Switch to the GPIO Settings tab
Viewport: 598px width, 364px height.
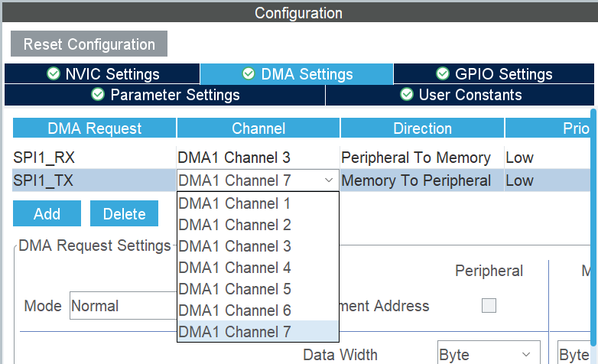pos(493,74)
